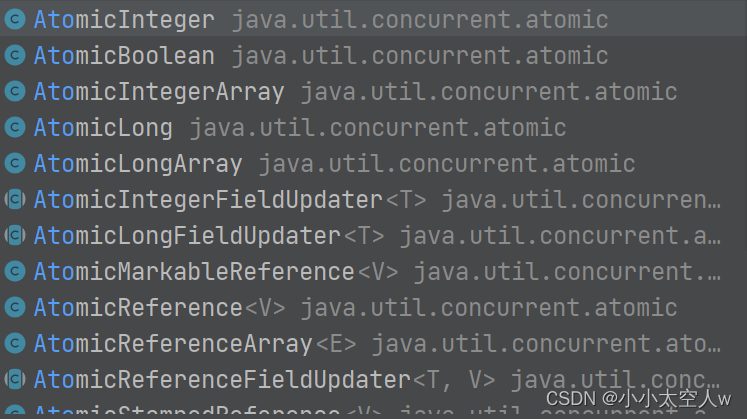Pick AtomicLongFieldUpdater<T> suggestion
The image size is (747, 419).
click(374, 235)
